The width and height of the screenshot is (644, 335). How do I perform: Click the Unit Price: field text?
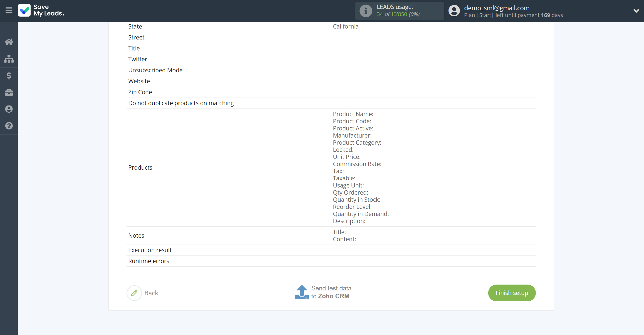coord(347,157)
